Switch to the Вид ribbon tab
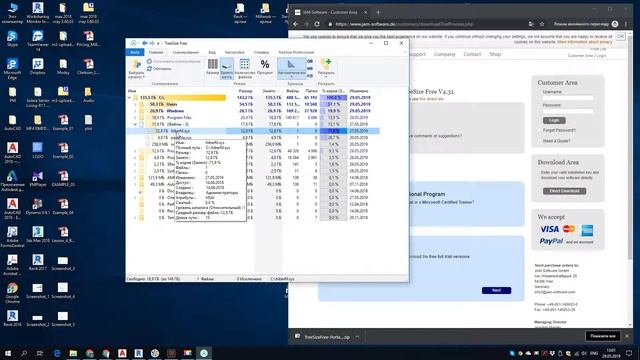 (212, 52)
